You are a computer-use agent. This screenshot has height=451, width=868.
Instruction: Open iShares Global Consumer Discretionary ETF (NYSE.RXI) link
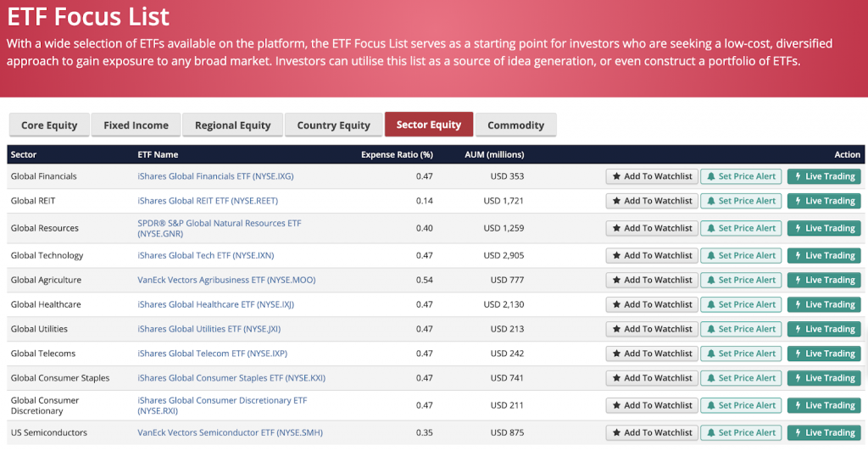tap(222, 405)
